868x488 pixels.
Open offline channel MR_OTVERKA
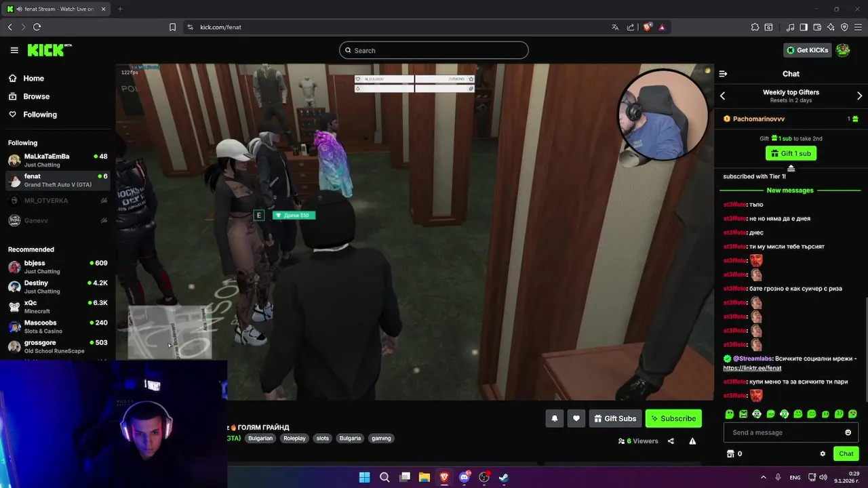[x=58, y=201]
